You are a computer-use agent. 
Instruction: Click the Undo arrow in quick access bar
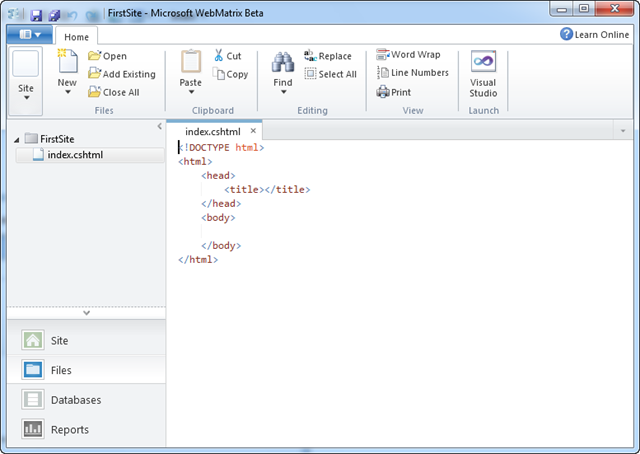[x=73, y=15]
